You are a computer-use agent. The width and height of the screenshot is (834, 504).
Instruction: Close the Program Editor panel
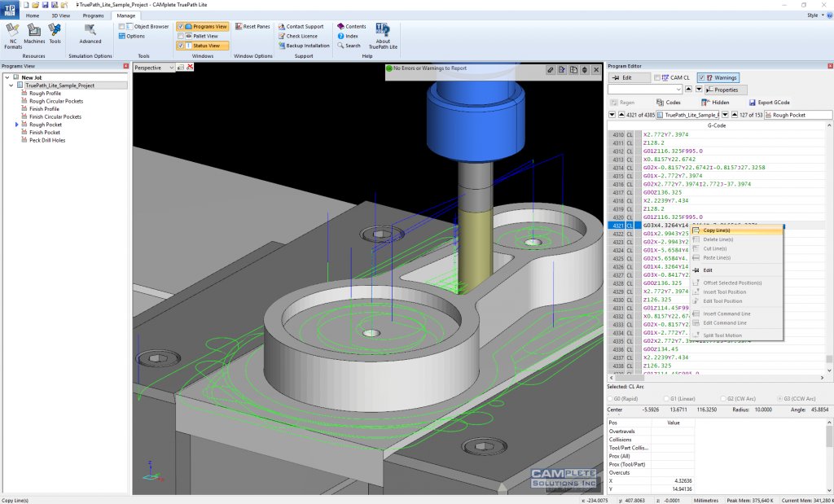pyautogui.click(x=830, y=66)
